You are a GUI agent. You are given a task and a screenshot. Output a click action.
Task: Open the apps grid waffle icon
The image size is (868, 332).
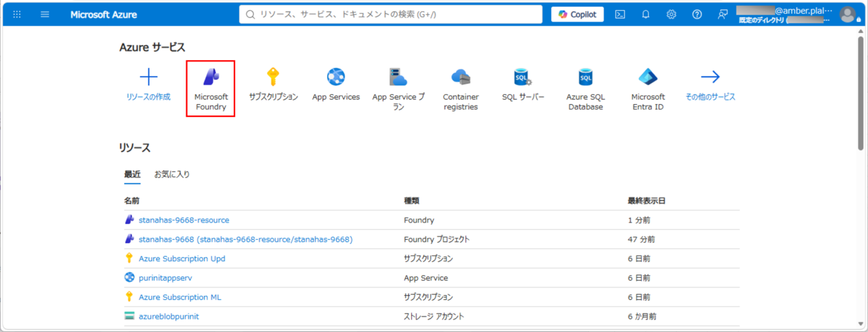(x=17, y=15)
